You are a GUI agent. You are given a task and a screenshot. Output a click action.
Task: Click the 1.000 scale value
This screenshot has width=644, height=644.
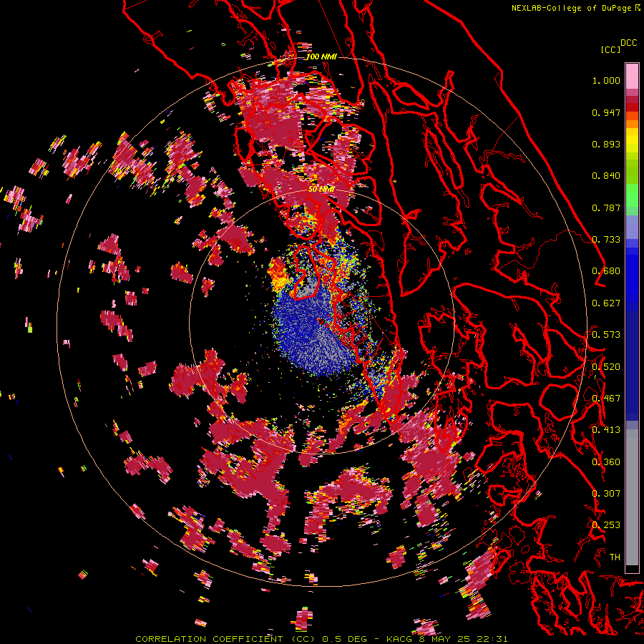point(606,80)
